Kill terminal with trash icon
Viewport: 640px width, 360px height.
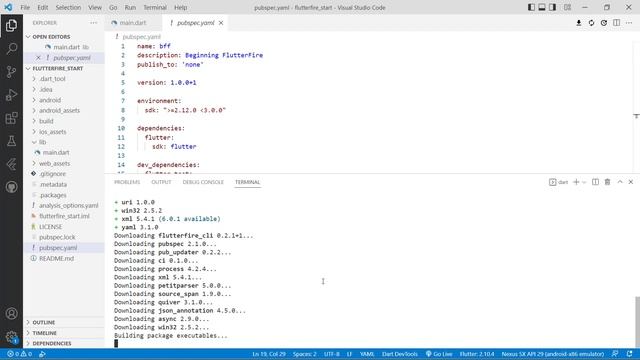tap(607, 182)
